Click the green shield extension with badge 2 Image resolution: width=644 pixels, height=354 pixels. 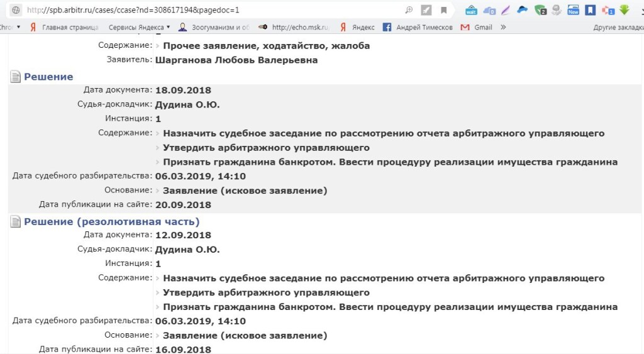coord(540,10)
